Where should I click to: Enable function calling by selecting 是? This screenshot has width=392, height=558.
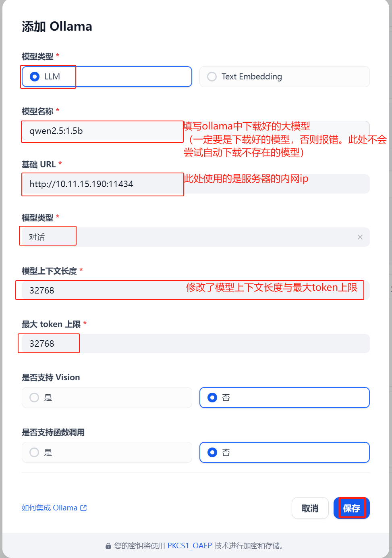(35, 452)
